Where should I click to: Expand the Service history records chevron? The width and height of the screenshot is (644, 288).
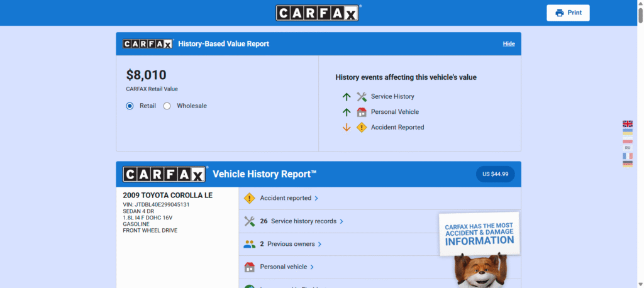pyautogui.click(x=341, y=221)
